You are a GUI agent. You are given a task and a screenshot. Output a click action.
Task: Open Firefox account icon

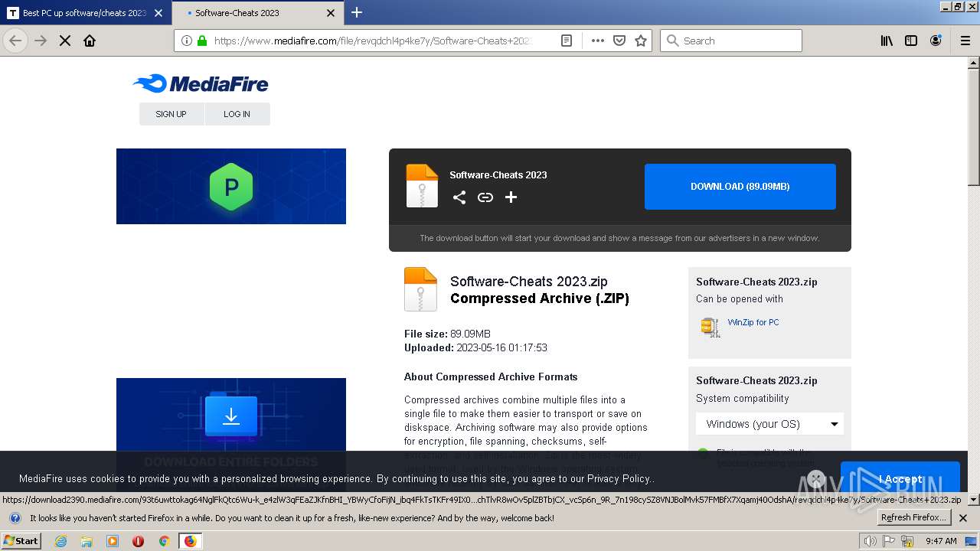pyautogui.click(x=936, y=41)
